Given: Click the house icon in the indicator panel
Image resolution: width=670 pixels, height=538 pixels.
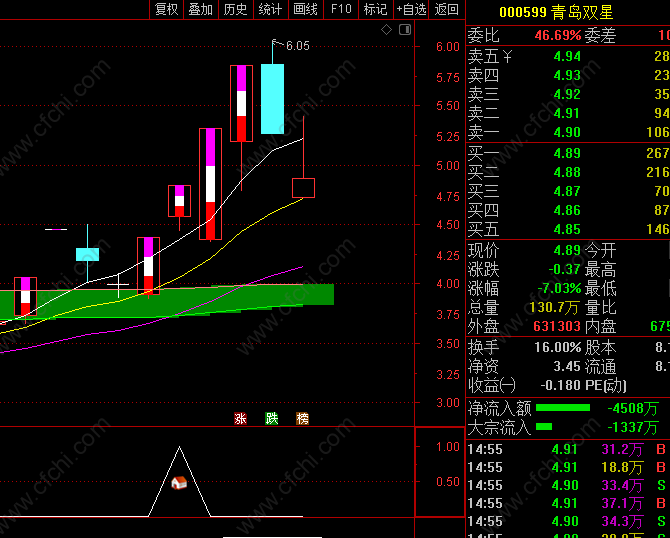Looking at the screenshot, I should tap(179, 483).
